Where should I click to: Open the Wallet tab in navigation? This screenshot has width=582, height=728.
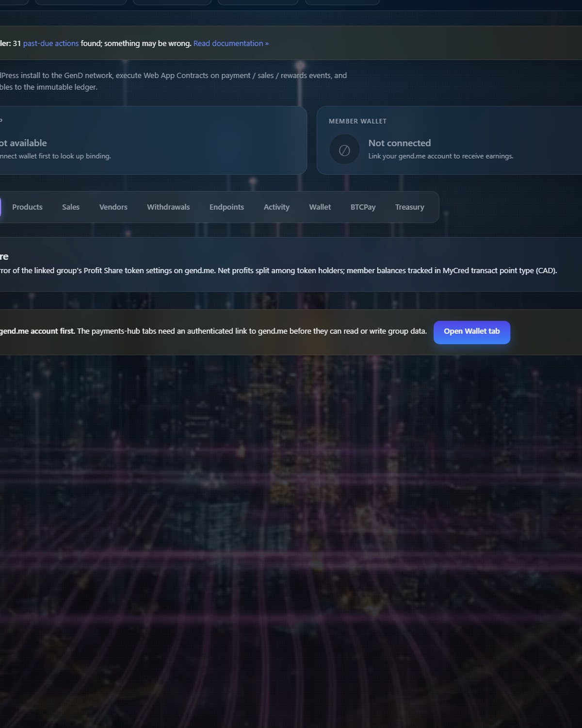320,207
